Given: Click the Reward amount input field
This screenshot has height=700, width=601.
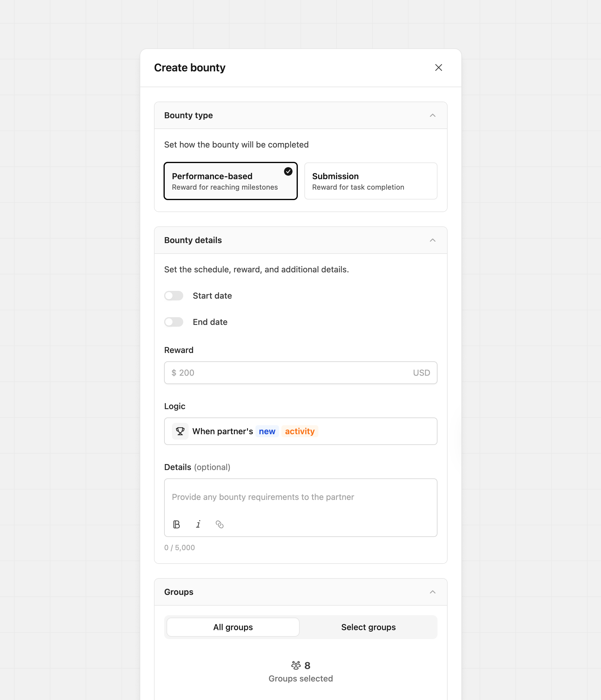Looking at the screenshot, I should coord(300,373).
